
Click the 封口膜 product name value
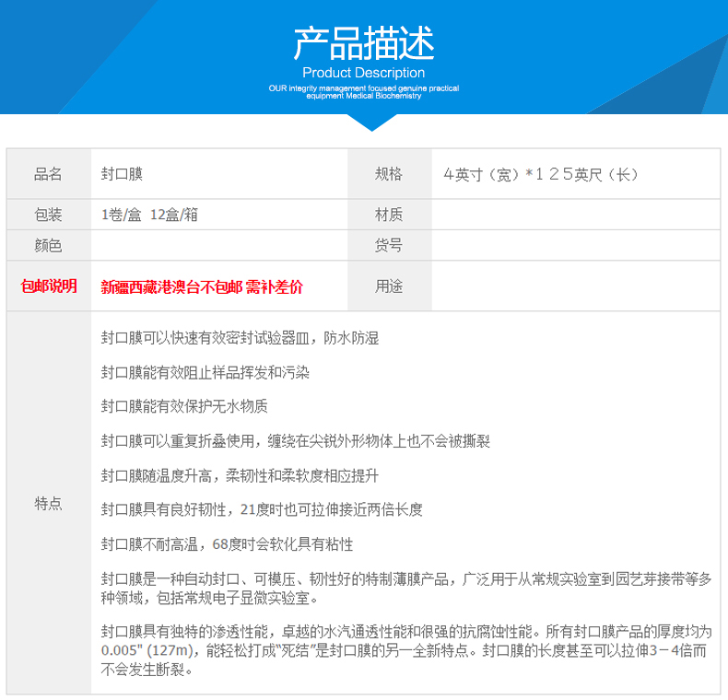coord(122,173)
